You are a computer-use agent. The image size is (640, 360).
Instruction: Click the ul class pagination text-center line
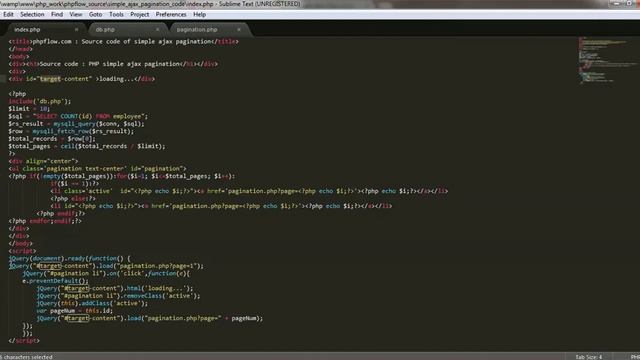click(x=97, y=169)
